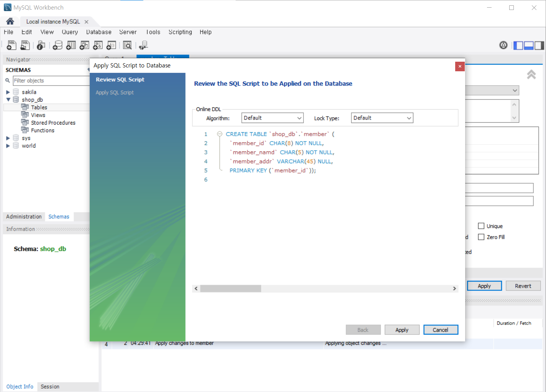Click the Filter objects search icon
Screen dimensions: 546x392
tap(7, 80)
